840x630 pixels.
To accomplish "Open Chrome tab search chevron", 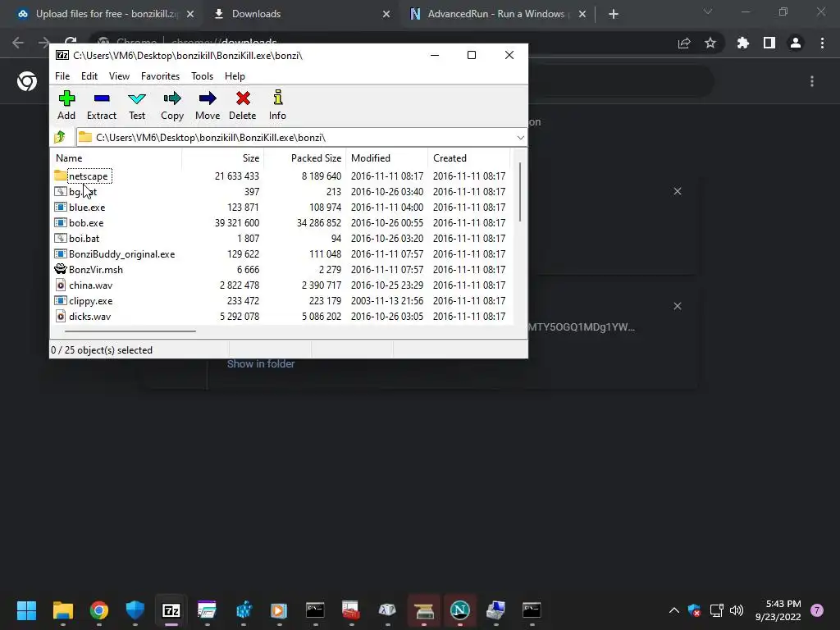I will (x=708, y=11).
